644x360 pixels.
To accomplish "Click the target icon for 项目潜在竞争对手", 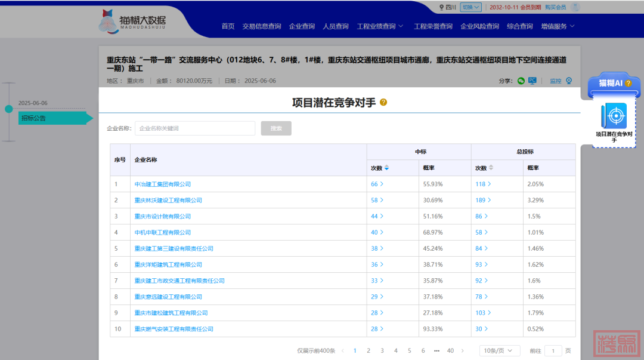I will (614, 116).
